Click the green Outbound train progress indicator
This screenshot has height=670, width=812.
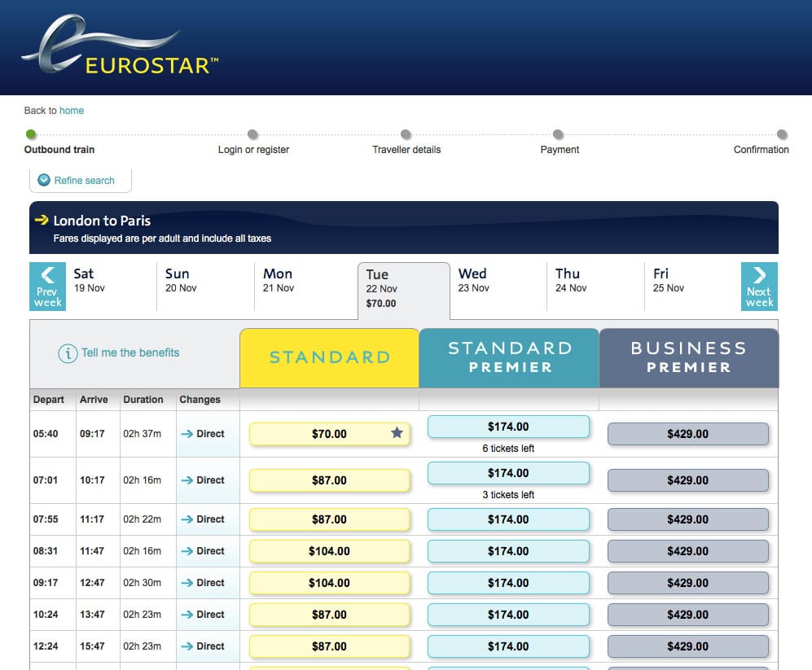31,134
